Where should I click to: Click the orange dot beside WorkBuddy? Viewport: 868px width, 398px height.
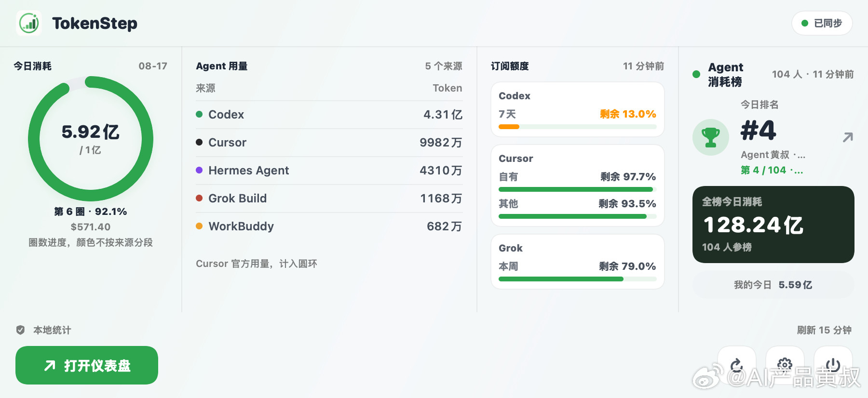(199, 226)
